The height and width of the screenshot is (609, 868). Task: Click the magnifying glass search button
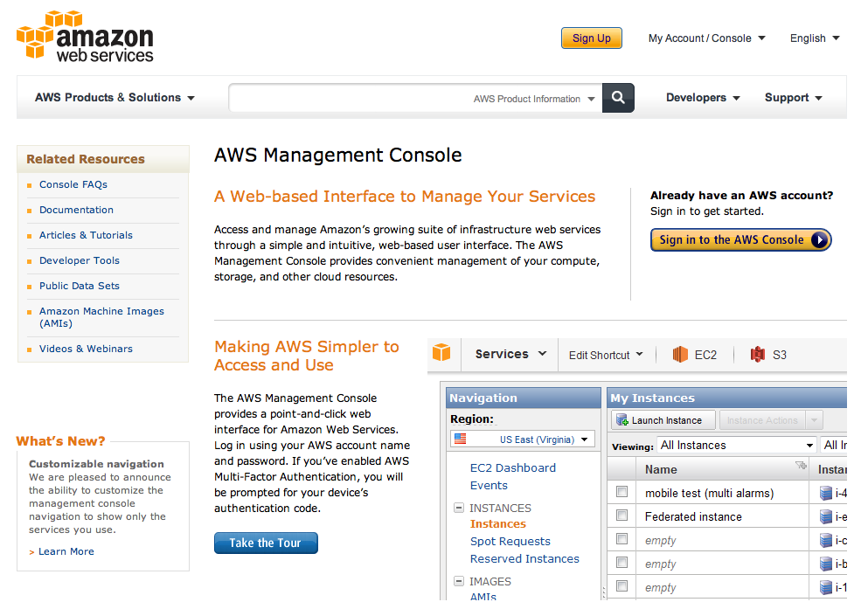(x=618, y=98)
